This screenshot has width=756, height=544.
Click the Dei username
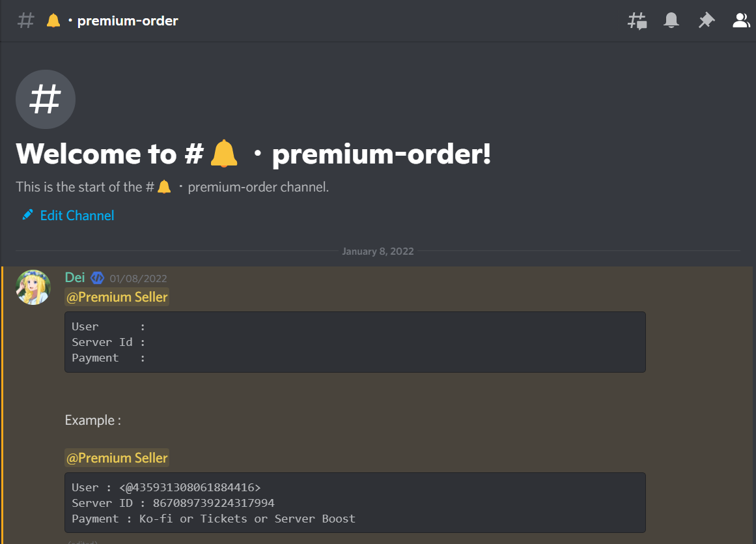pyautogui.click(x=75, y=278)
